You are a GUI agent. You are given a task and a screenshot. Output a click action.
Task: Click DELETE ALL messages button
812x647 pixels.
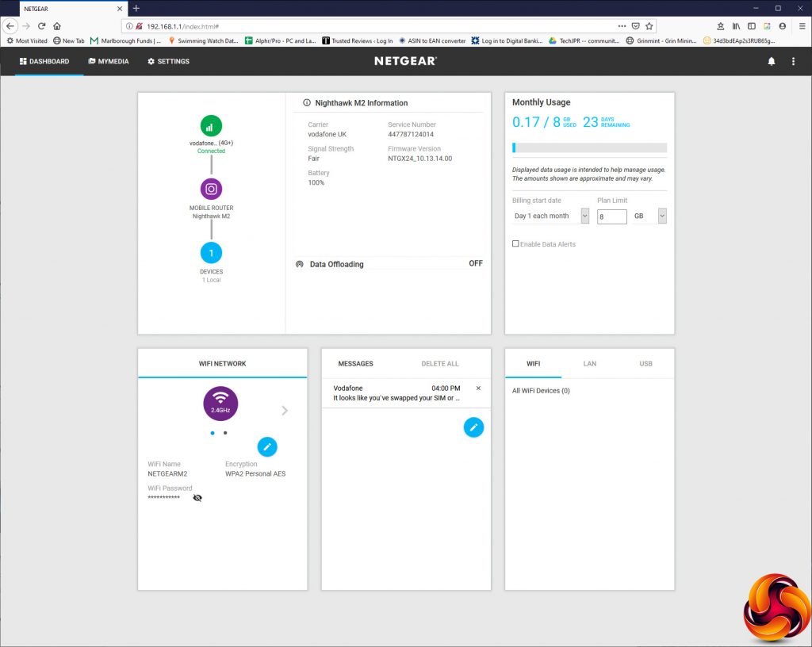click(439, 363)
